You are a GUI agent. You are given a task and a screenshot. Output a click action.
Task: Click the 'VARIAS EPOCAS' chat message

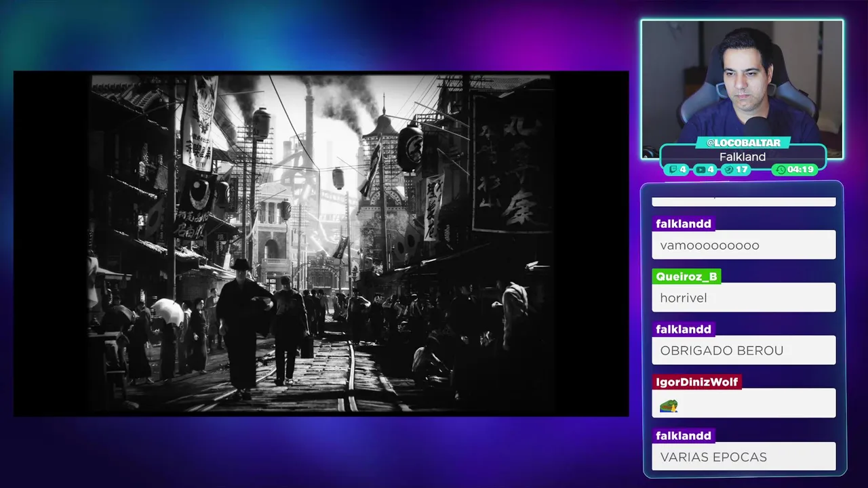pos(743,457)
